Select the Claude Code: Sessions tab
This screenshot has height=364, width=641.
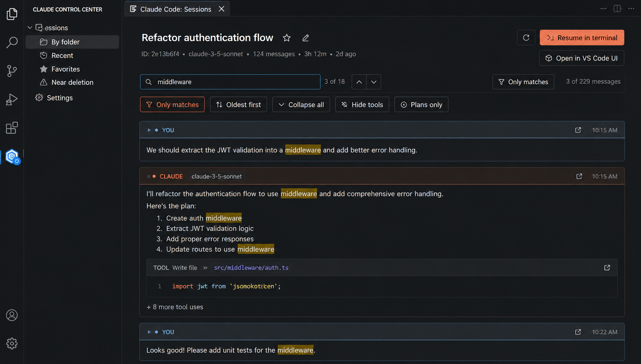pos(177,9)
